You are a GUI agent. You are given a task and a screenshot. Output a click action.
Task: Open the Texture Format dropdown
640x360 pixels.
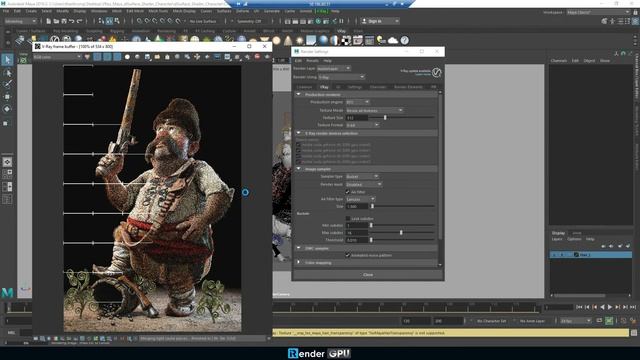pyautogui.click(x=362, y=125)
